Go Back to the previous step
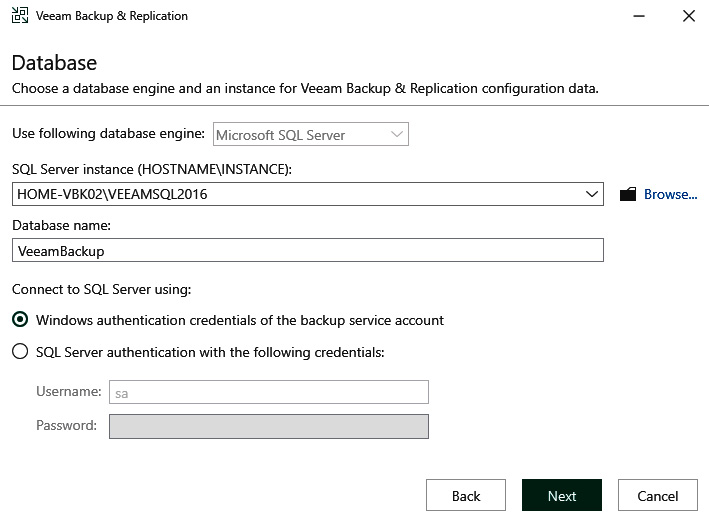Screen dimensions: 709x526 (x=466, y=495)
